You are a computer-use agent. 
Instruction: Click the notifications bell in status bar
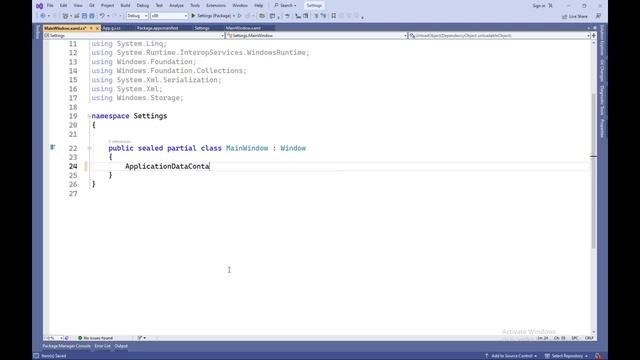point(598,356)
